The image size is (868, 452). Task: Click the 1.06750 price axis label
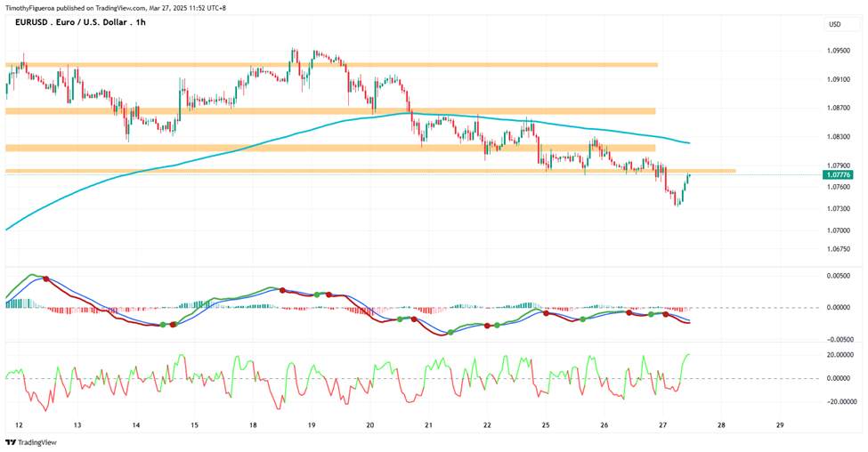(x=839, y=249)
